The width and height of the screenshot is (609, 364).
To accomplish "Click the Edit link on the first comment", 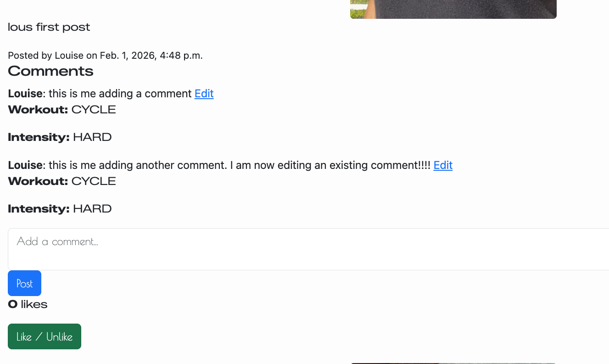I will (204, 94).
